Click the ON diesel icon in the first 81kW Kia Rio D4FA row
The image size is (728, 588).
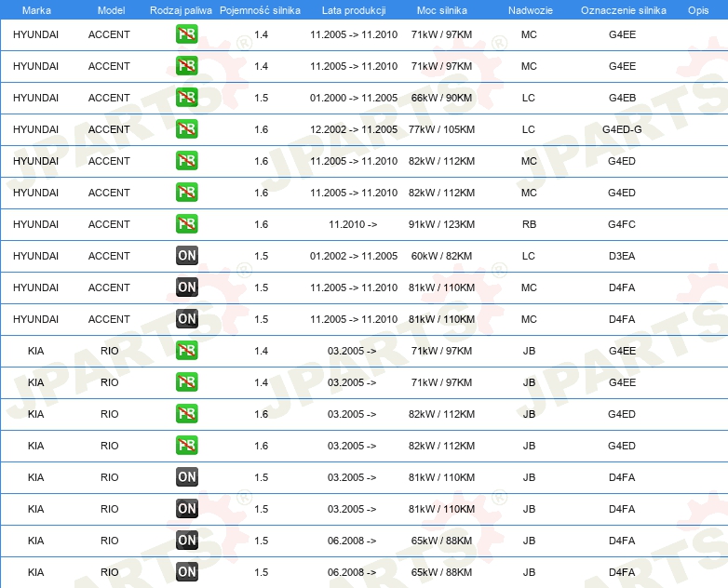point(186,476)
